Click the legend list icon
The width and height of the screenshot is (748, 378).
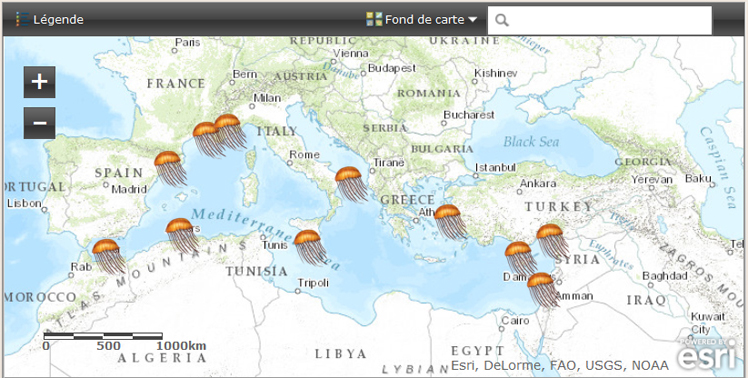(x=22, y=20)
